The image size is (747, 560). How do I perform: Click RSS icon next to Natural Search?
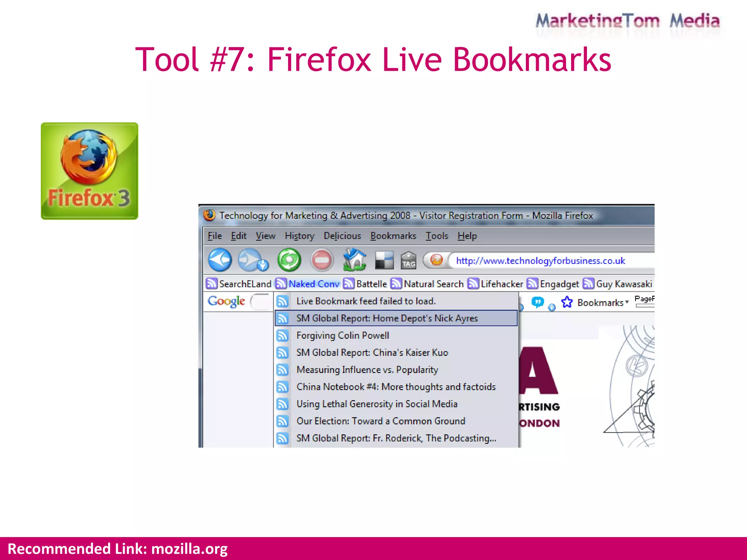(x=396, y=283)
